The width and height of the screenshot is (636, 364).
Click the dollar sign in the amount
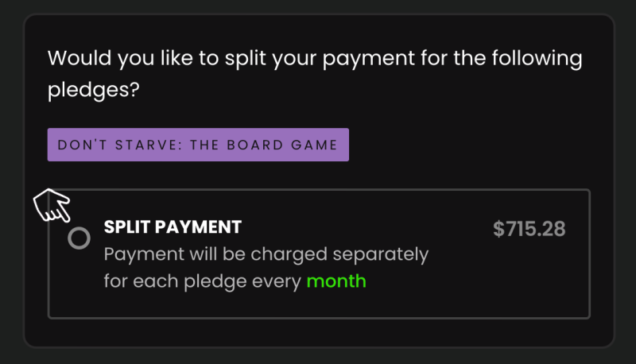pyautogui.click(x=499, y=229)
